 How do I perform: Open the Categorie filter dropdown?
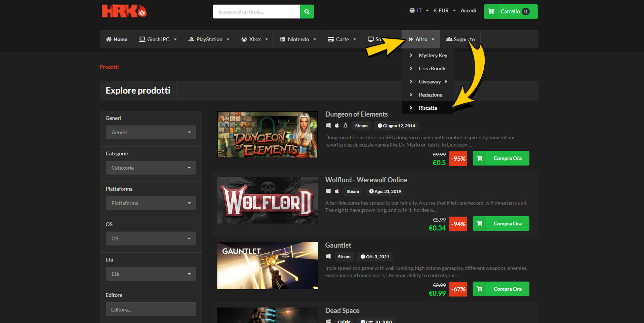tap(151, 168)
